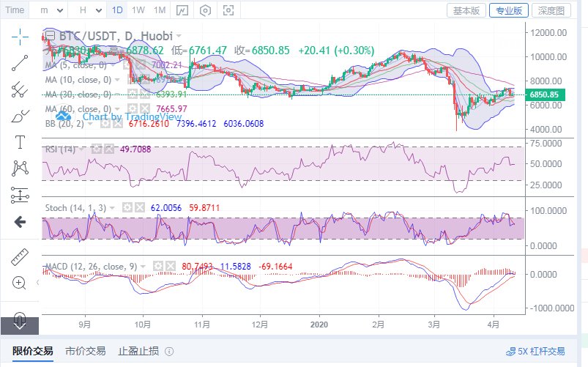Collapse the indicator legend box beside BTC/USDT
The image size is (588, 367).
click(51, 36)
